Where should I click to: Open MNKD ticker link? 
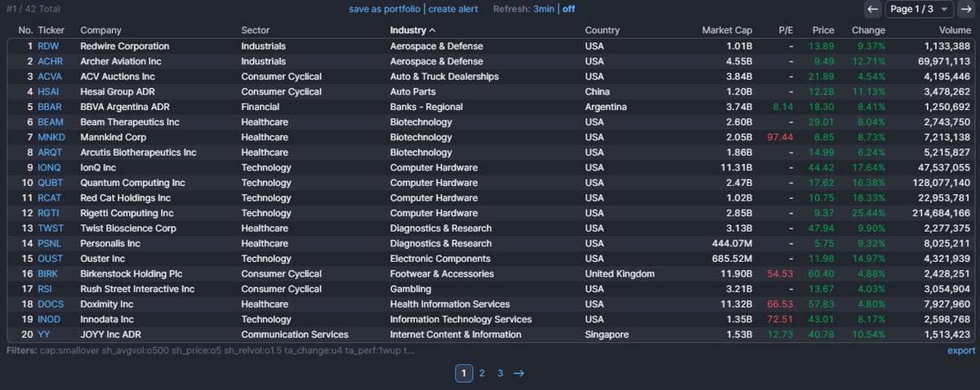pyautogui.click(x=51, y=137)
